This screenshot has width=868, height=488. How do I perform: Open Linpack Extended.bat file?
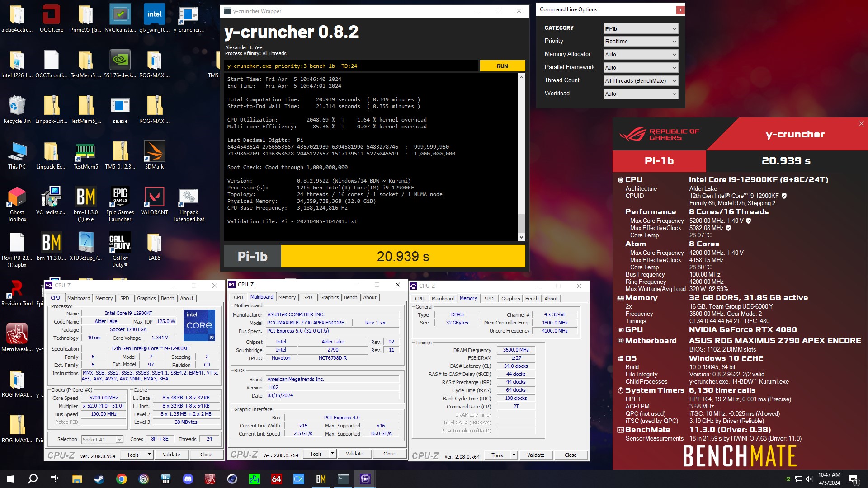[x=189, y=204]
